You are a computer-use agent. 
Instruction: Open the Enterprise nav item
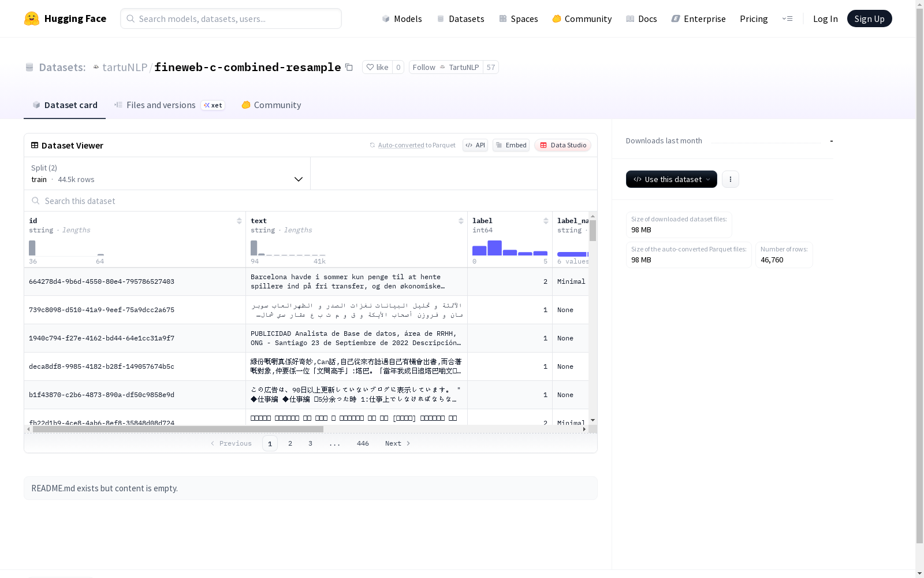click(699, 18)
